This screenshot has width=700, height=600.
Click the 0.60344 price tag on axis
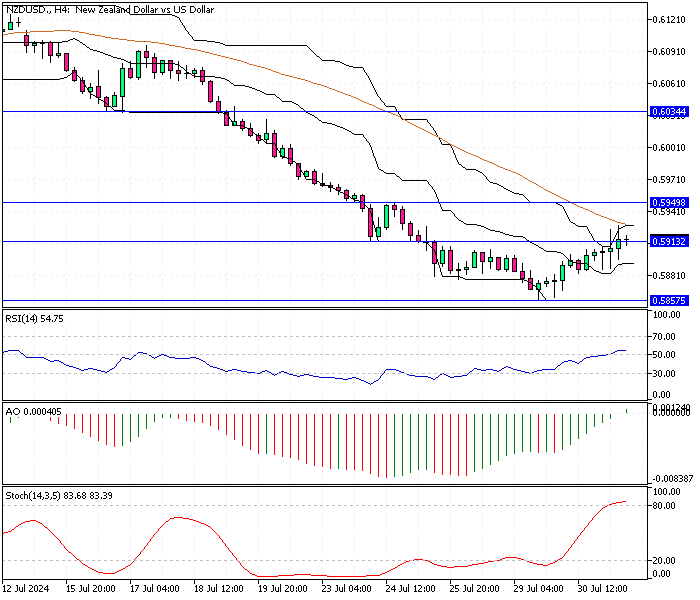coord(667,112)
